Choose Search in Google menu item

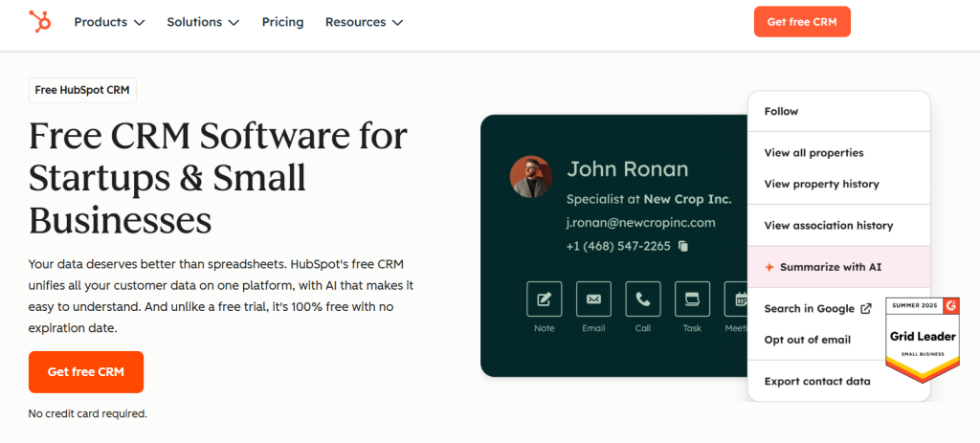tap(817, 309)
